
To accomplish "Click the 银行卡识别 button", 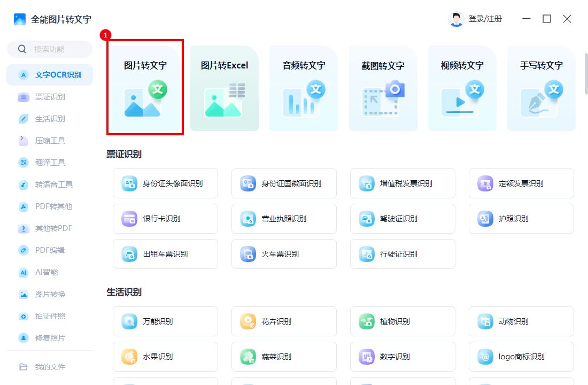I will coord(165,219).
